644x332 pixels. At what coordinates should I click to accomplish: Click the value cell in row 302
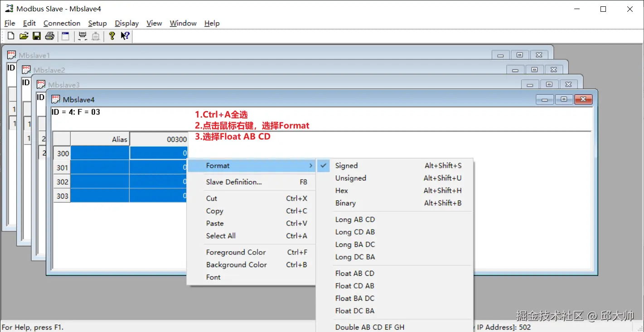pyautogui.click(x=159, y=181)
